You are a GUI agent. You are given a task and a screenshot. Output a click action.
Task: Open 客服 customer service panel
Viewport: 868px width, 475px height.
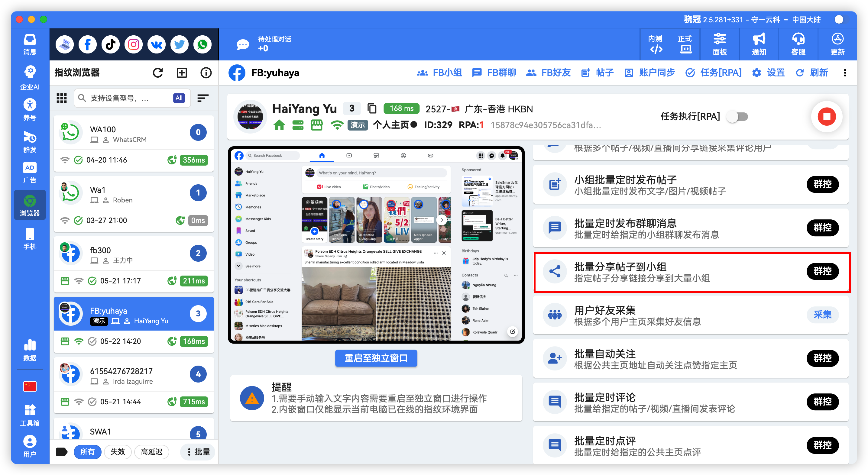tap(798, 44)
